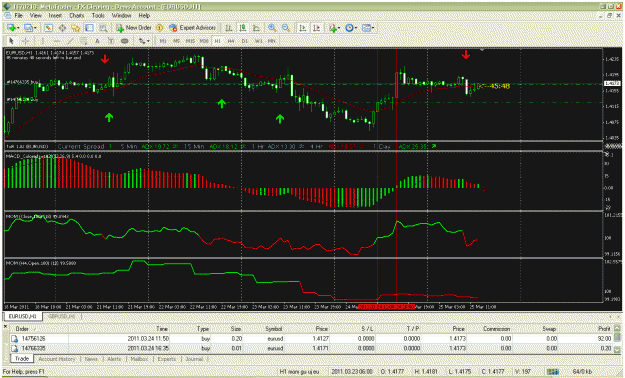The width and height of the screenshot is (625, 378).
Task: Open the Window menu
Action: (121, 16)
